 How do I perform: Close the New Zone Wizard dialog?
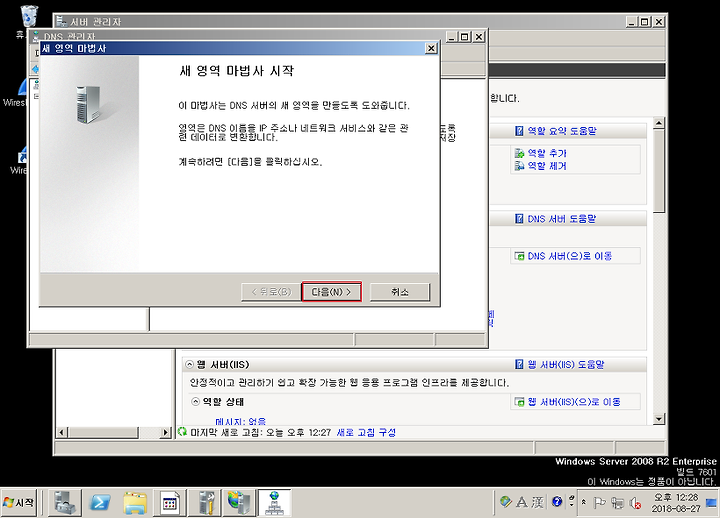click(431, 48)
